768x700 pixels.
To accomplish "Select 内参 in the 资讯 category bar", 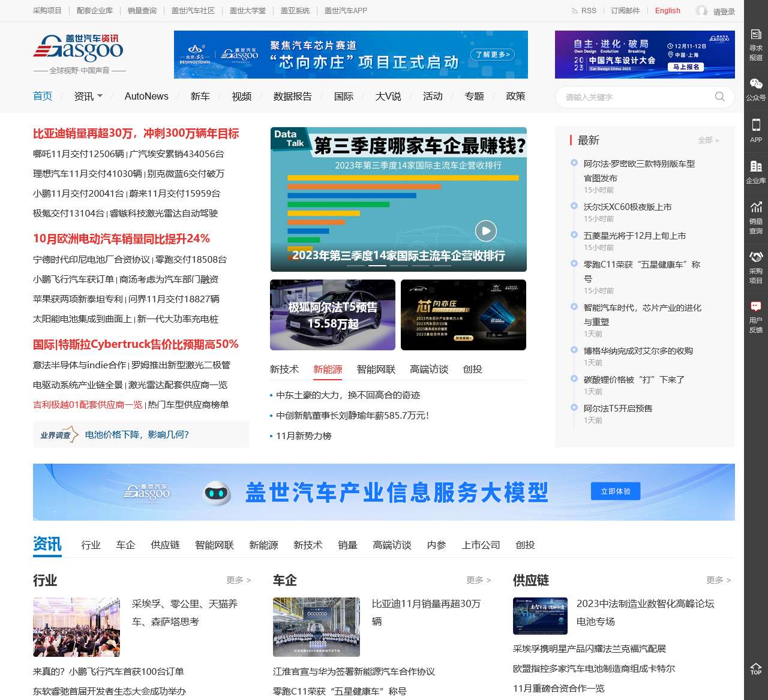I will pos(436,545).
